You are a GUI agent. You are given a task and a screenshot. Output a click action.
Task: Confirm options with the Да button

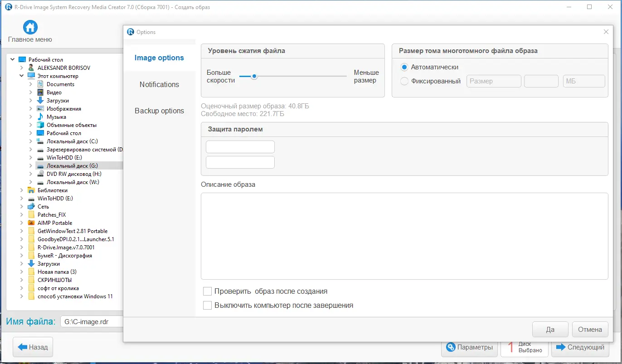tap(550, 330)
